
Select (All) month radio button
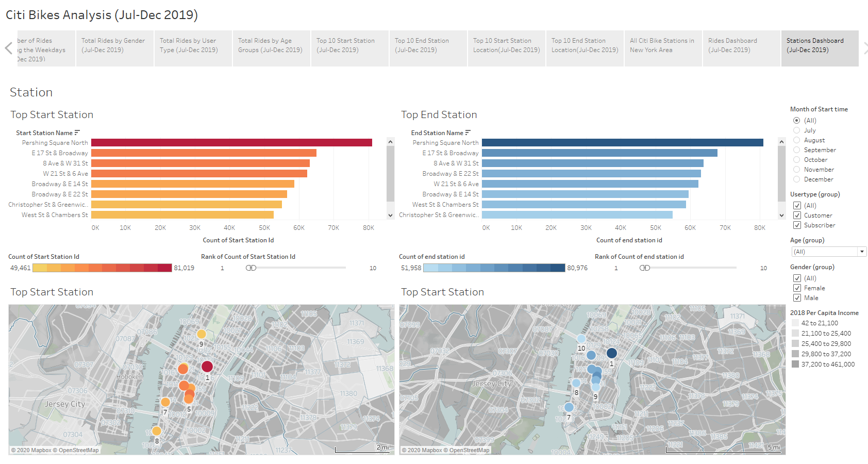click(797, 121)
